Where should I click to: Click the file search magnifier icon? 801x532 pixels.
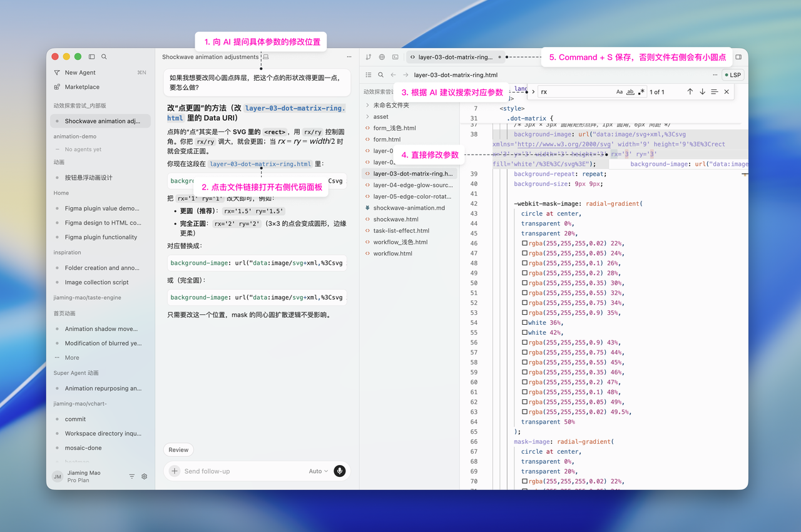[x=380, y=74]
